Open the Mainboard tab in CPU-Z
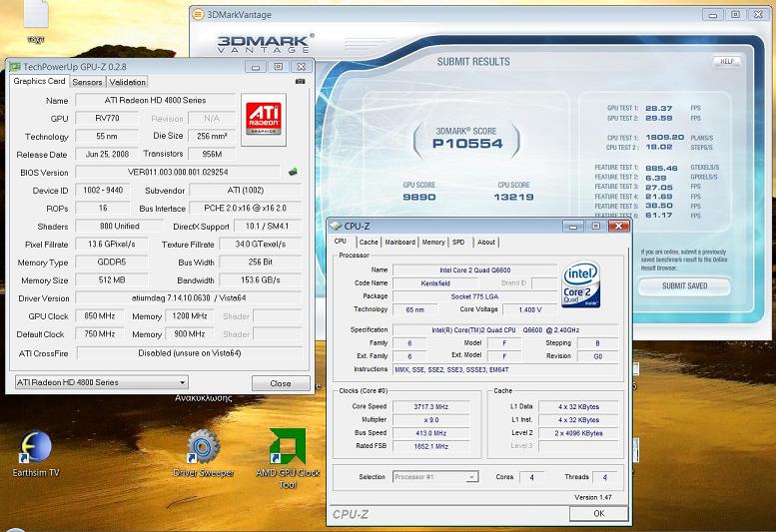This screenshot has height=532, width=776. [399, 243]
